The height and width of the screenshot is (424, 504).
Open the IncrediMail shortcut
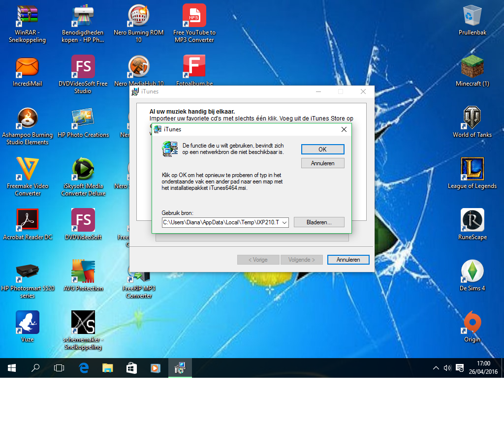pos(28,71)
